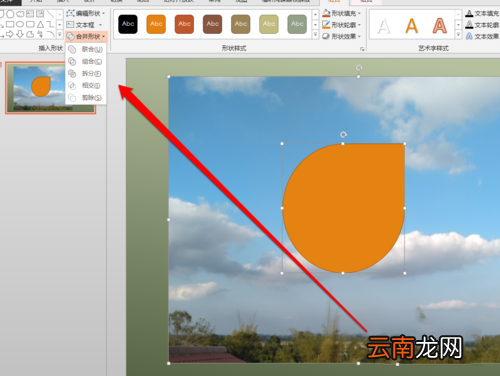This screenshot has height=376, width=500.
Task: Expand the shape styles gallery
Action: tap(315, 35)
